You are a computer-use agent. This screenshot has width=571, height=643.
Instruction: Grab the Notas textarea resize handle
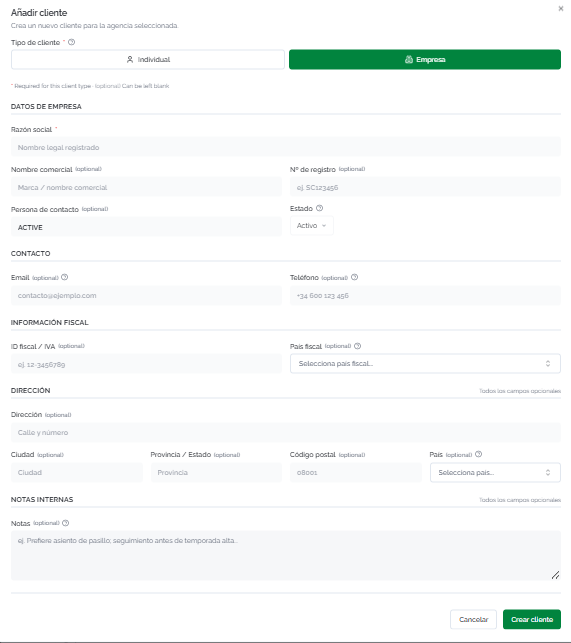coord(555,575)
